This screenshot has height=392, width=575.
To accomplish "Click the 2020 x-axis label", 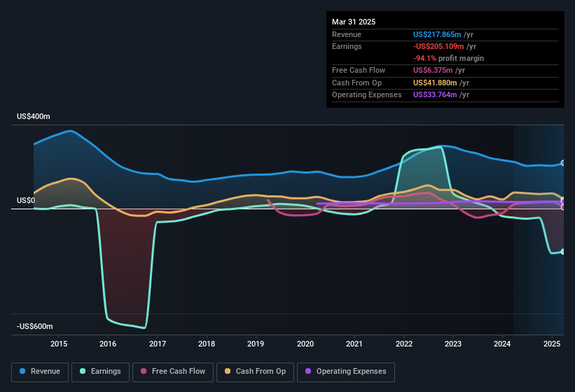I will pos(305,344).
